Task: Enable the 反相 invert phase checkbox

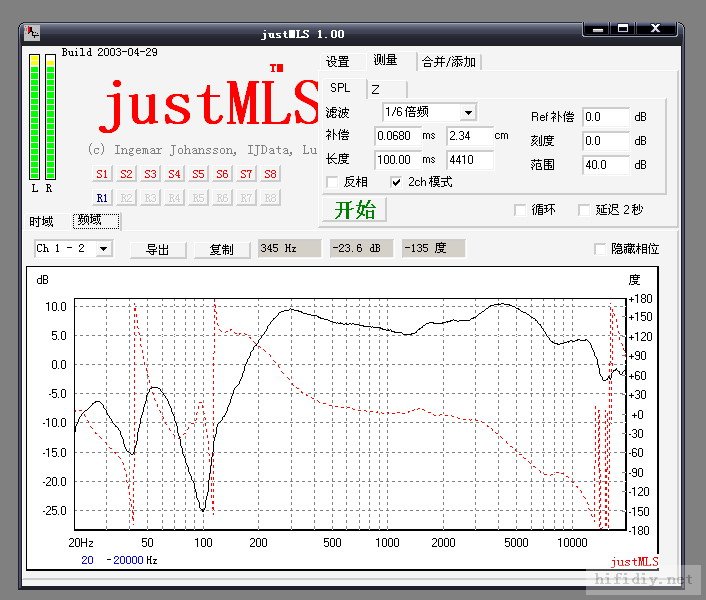Action: [x=333, y=182]
